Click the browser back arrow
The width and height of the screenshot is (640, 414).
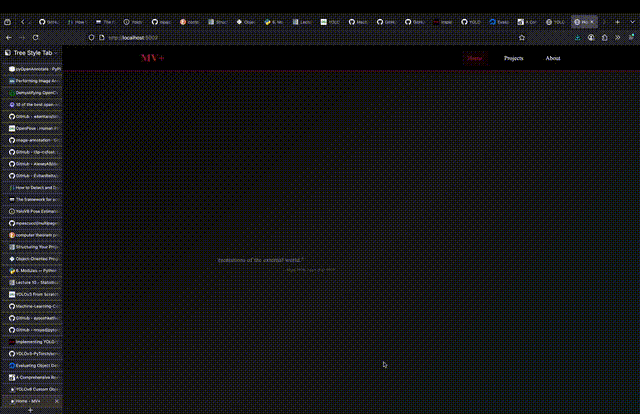(x=9, y=38)
